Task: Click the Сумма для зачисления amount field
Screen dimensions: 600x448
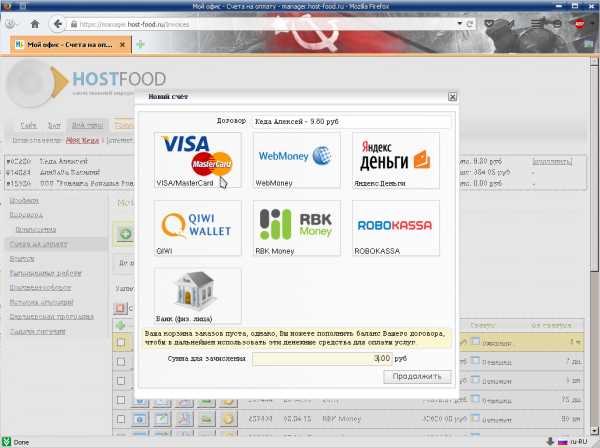Action: 324,357
